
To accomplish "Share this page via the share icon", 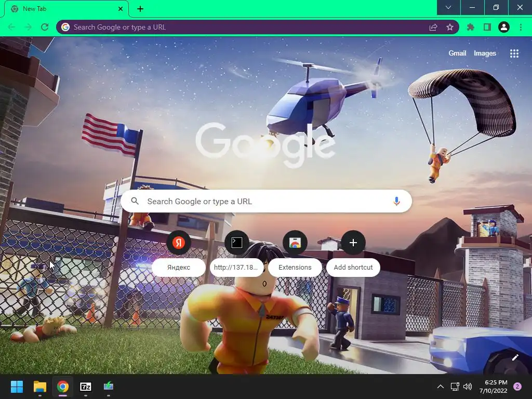I will (x=433, y=27).
